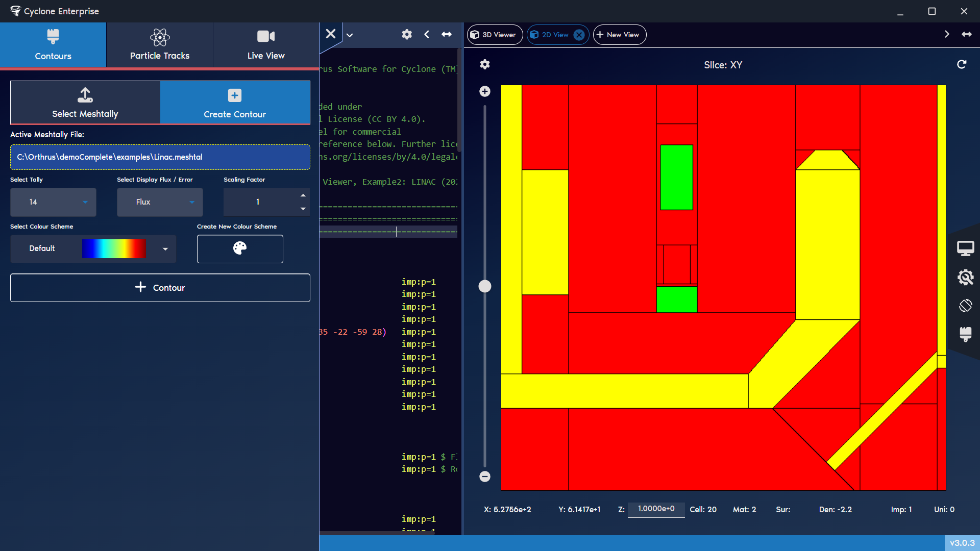Click the Z coordinate input field
Screen dimensions: 980x551
pyautogui.click(x=656, y=509)
